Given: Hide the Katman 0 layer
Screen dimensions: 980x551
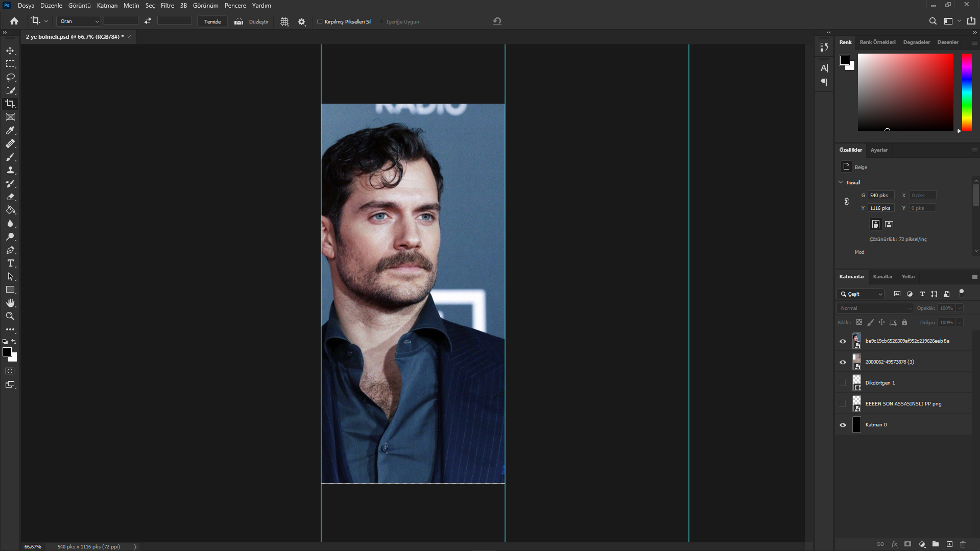Looking at the screenshot, I should (x=843, y=425).
